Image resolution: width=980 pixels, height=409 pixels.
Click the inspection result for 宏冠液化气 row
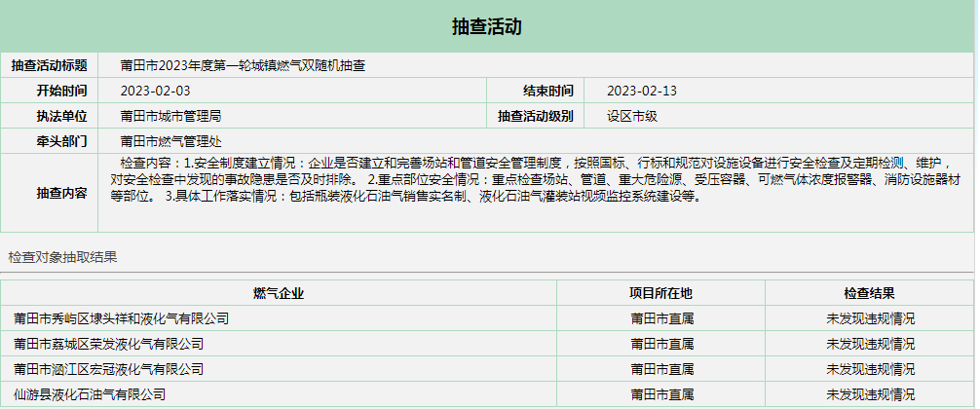(870, 369)
